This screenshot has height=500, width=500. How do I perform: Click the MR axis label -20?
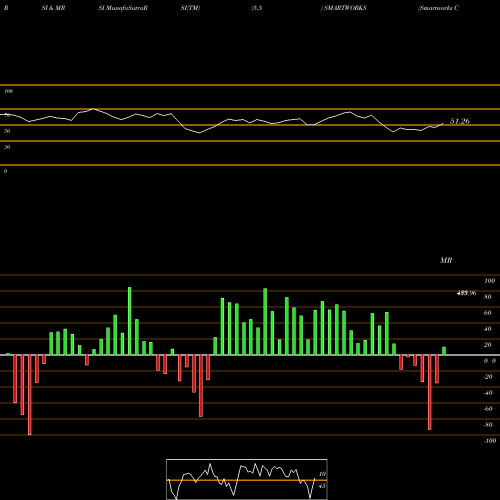[x=488, y=377]
